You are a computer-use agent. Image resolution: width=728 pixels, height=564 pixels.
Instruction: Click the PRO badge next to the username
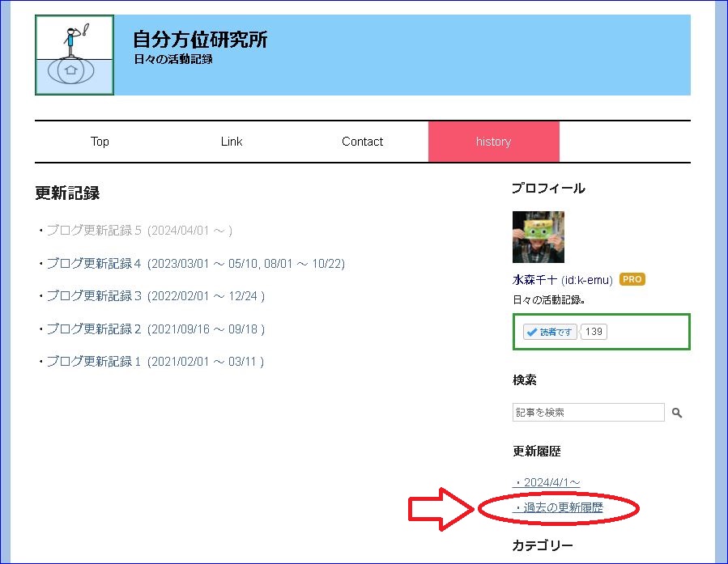pyautogui.click(x=632, y=279)
